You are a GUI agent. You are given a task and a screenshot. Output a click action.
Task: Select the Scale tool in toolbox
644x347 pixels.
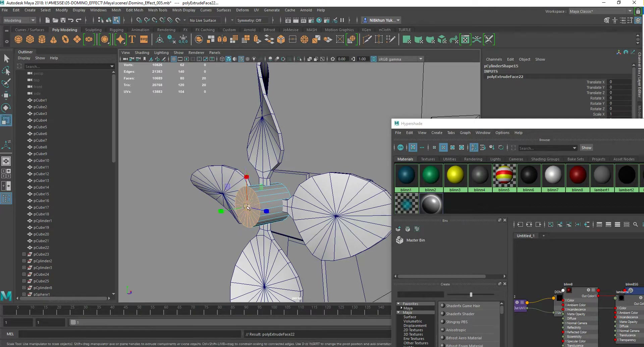[6, 120]
